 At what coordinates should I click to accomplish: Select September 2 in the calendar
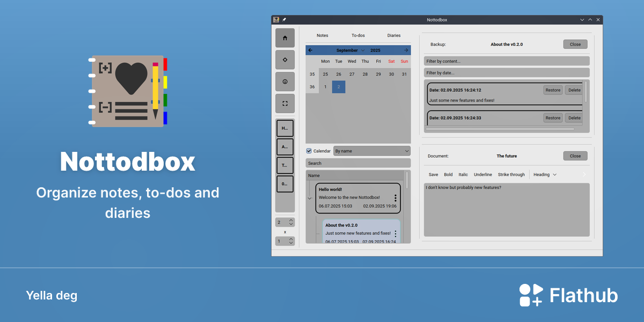coord(339,87)
